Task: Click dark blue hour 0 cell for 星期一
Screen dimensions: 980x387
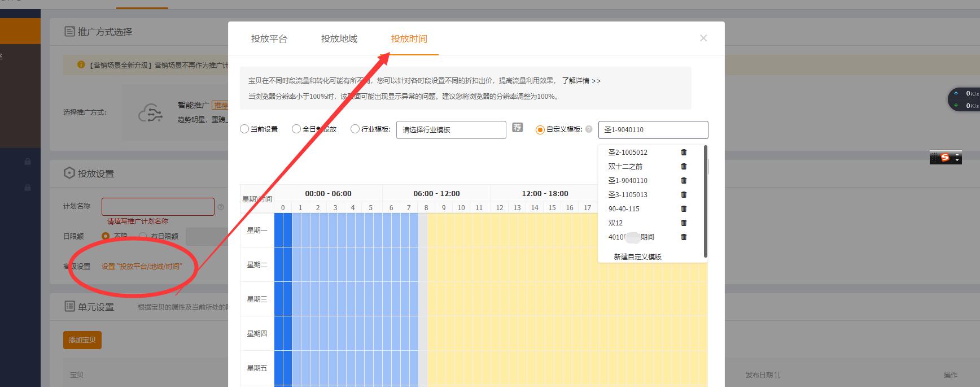Action: point(283,231)
